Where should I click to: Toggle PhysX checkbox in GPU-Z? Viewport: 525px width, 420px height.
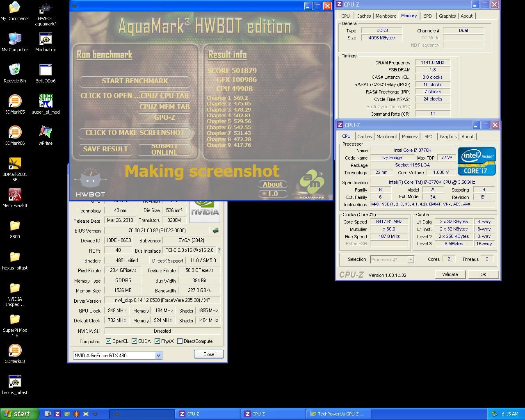point(157,341)
